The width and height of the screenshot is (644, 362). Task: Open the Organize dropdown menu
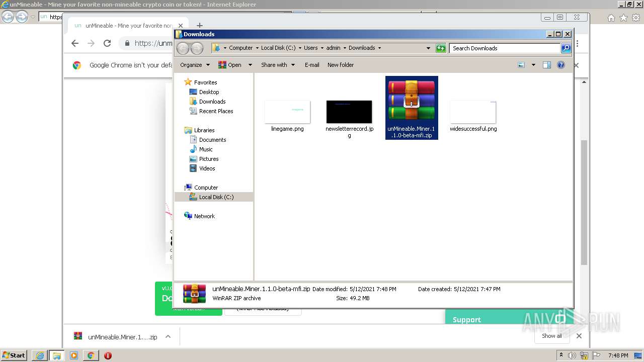[195, 65]
